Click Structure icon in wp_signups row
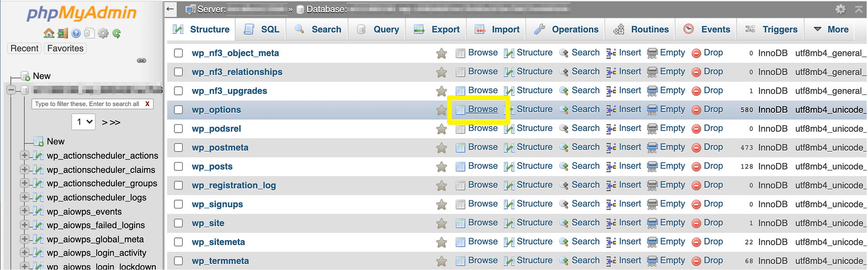The width and height of the screenshot is (868, 270). [x=509, y=205]
